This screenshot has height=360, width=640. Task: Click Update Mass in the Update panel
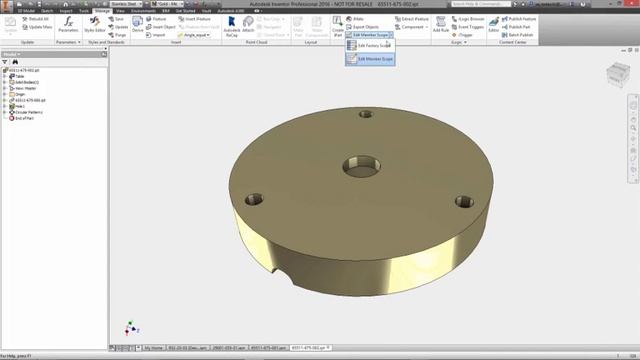click(37, 27)
